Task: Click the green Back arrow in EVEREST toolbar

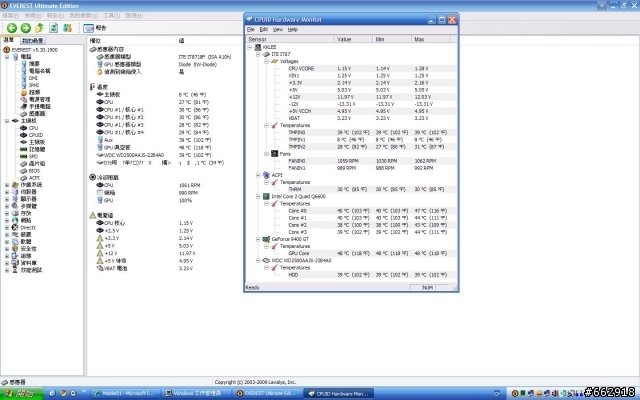Action: (x=12, y=28)
